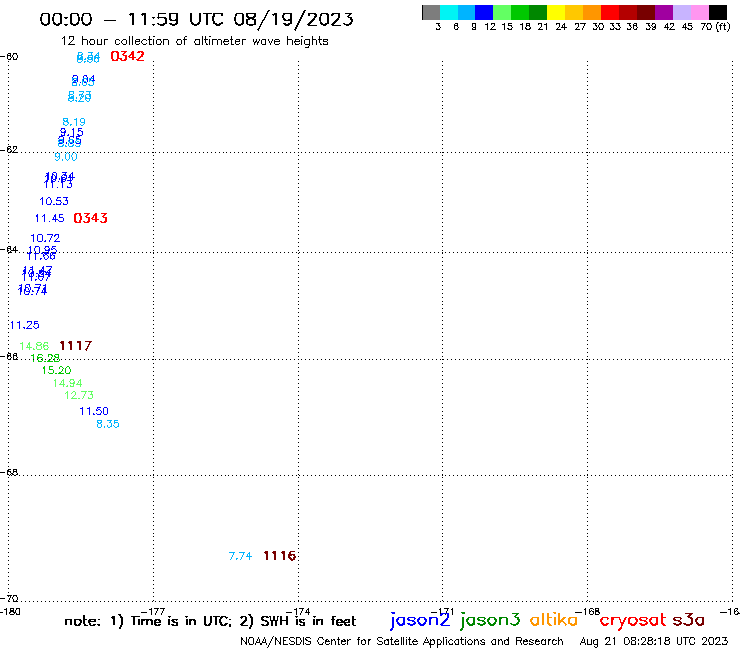The width and height of the screenshot is (740, 650).
Task: Click the NOAA/NESDIS Center credit line
Action: tap(402, 642)
